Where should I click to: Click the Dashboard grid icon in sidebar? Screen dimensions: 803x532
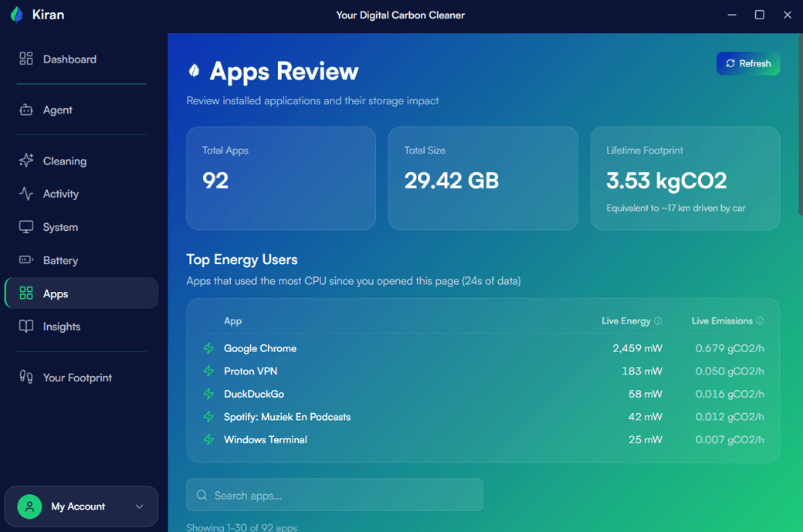coord(26,59)
